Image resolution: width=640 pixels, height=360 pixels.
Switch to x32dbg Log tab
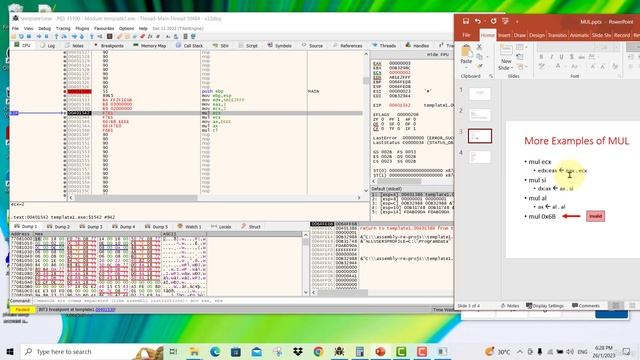[x=47, y=46]
